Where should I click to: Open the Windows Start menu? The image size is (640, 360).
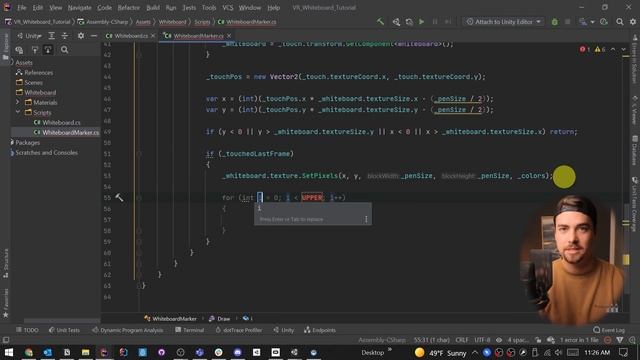click(x=9, y=352)
